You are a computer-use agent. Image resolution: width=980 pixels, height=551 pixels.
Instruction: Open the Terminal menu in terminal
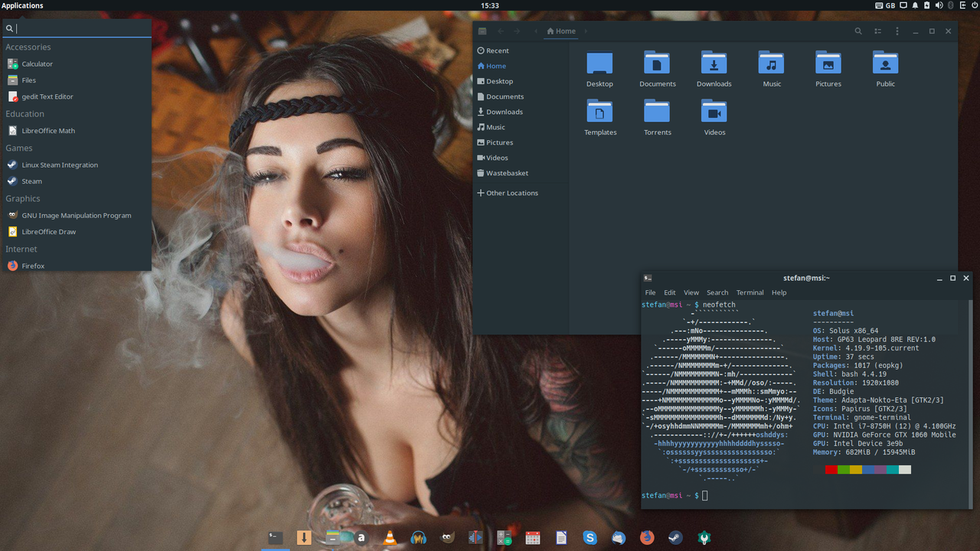coord(750,292)
